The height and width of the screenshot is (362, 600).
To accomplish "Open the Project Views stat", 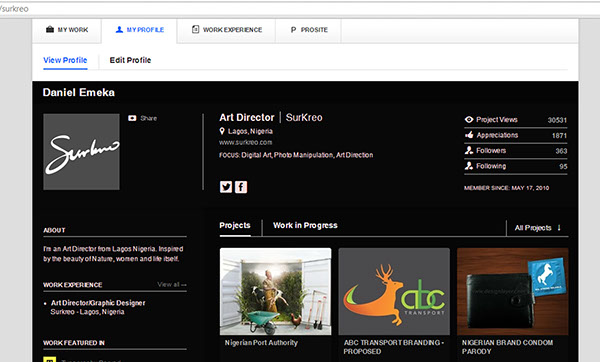I will (515, 120).
